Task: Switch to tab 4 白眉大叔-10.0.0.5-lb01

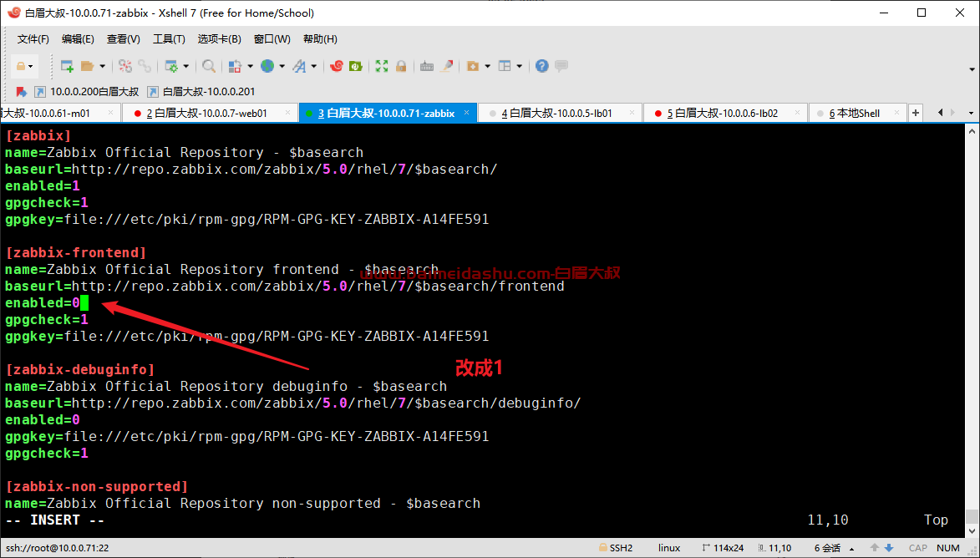Action: 560,113
